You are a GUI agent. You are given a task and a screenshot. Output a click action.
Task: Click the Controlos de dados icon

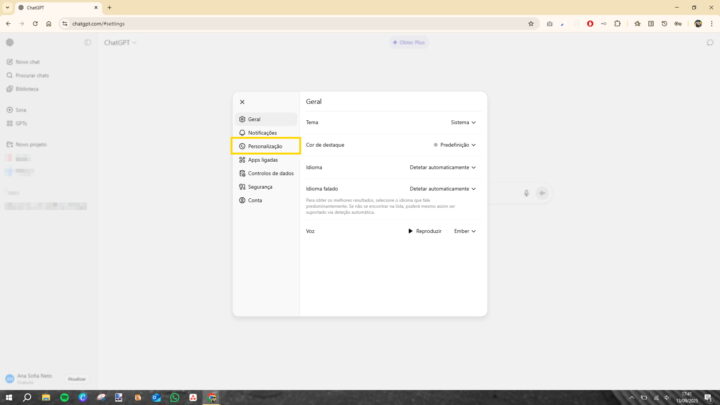(x=242, y=173)
